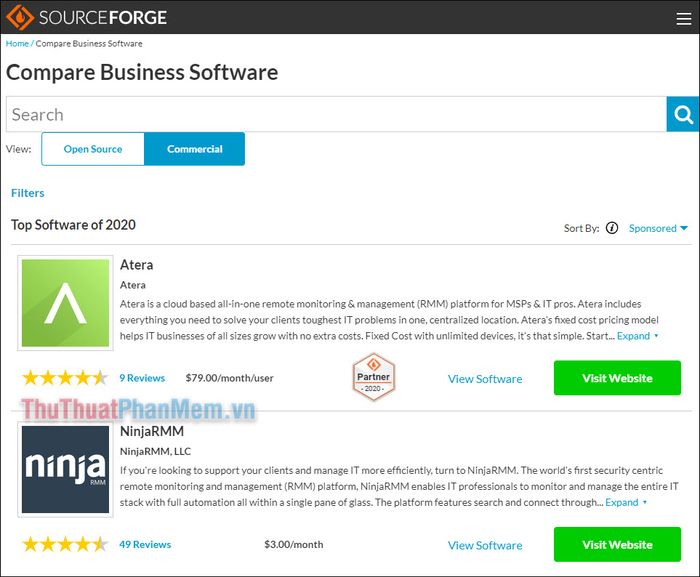
Task: Click the SourceForge logo icon
Action: [20, 17]
